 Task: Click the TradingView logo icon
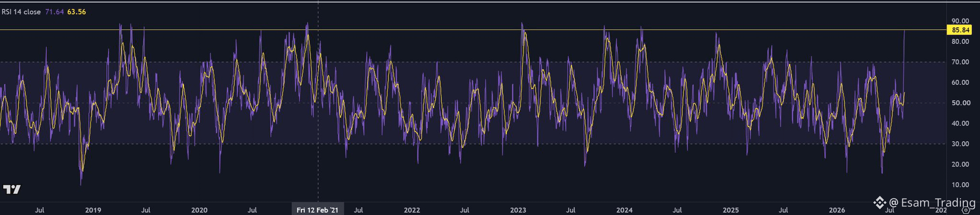(12, 190)
